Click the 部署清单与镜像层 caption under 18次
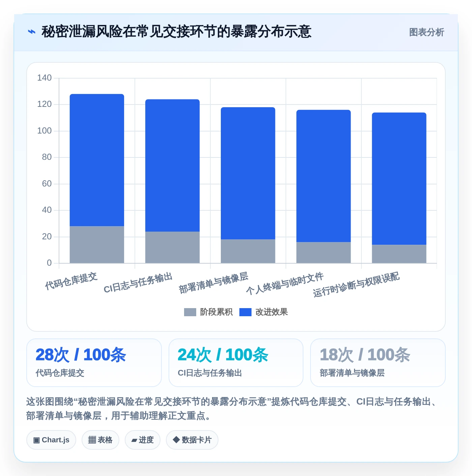 click(x=352, y=373)
